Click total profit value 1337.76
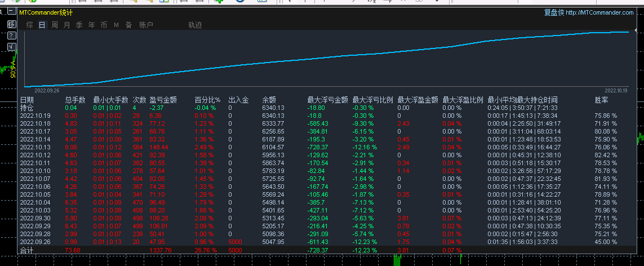Viewport: 644px width, 266px height. [159, 250]
